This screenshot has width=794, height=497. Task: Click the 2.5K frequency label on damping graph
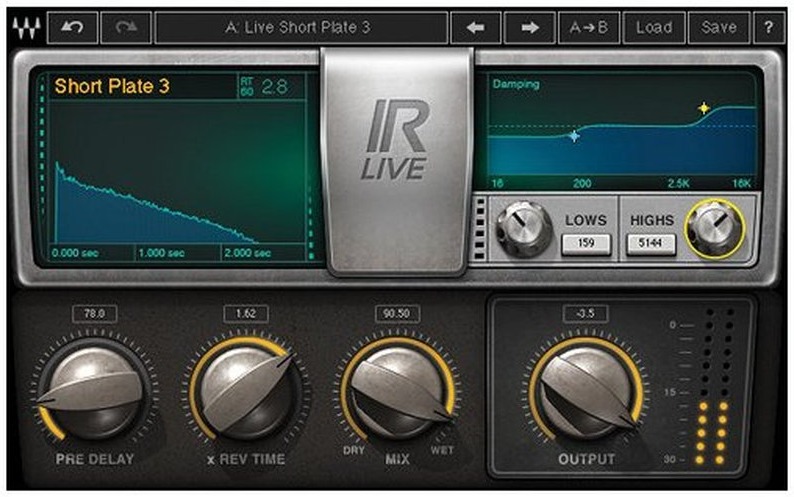tap(678, 183)
